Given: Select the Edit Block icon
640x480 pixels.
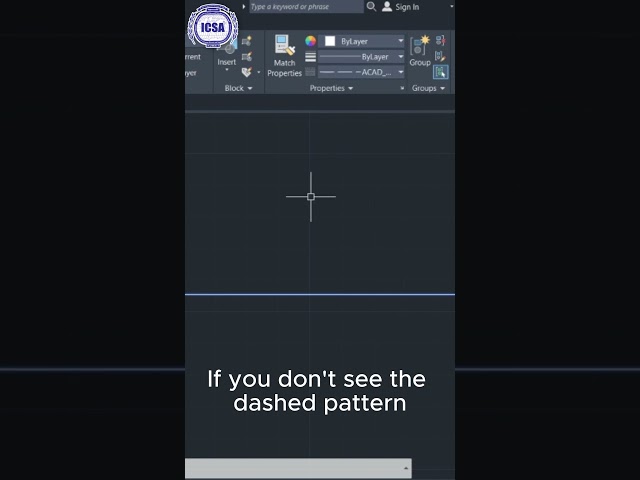Looking at the screenshot, I should coord(247,56).
